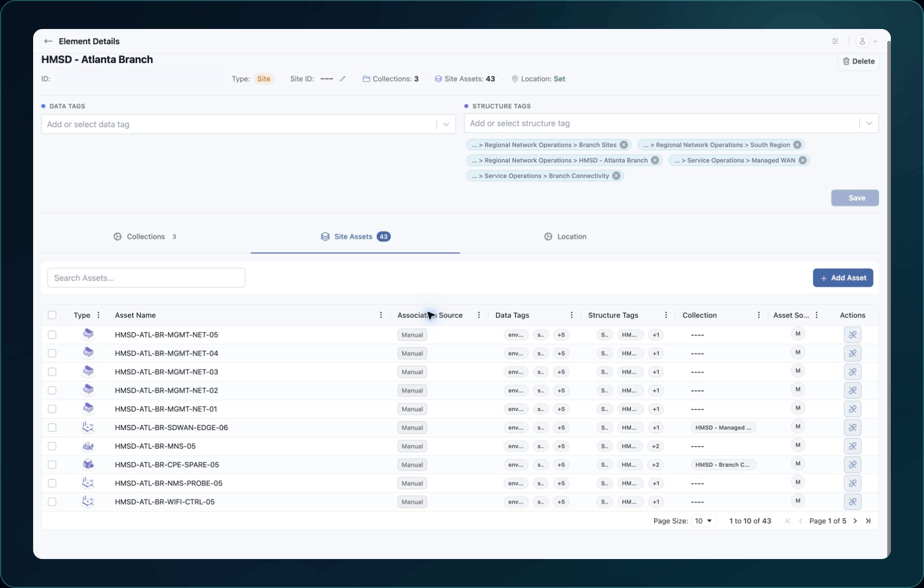Open Data Tags column menu
This screenshot has width=924, height=588.
click(x=571, y=315)
